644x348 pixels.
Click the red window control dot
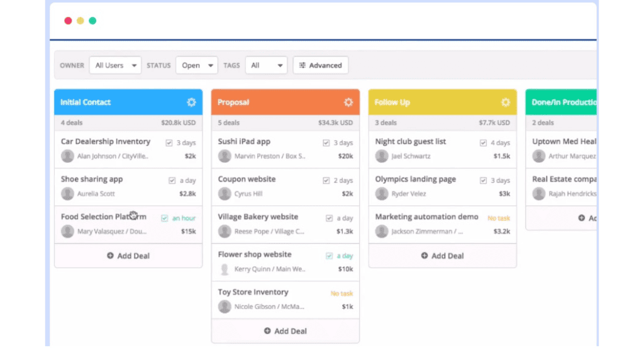tap(68, 21)
